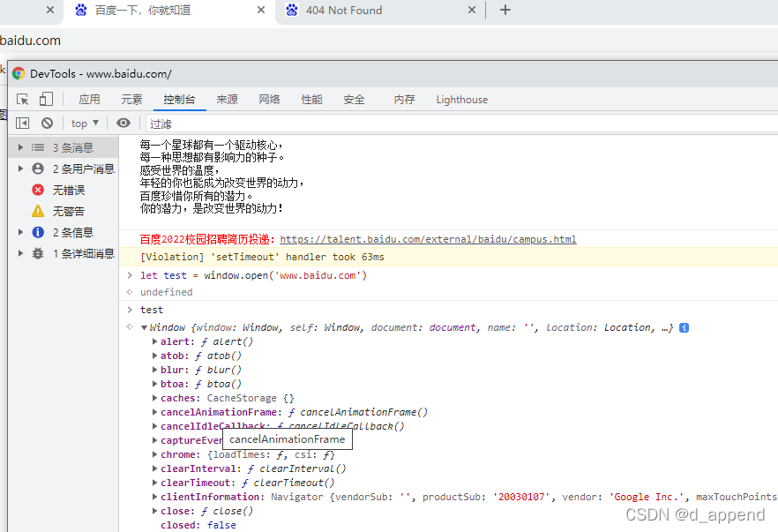Switch to the 百度一下，你就知道 browser tab
This screenshot has height=532, width=778.
[168, 11]
